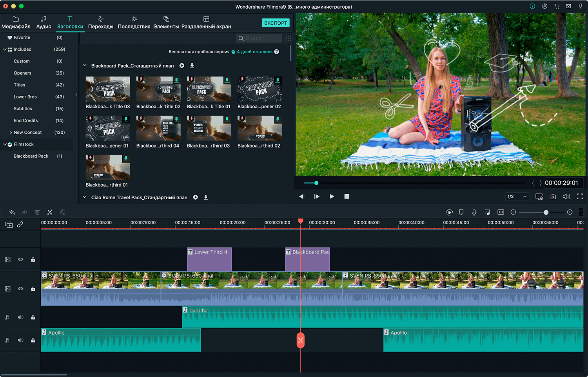588x377 pixels.
Task: Select the Blackboa...rthird 04 thumbnail
Action: pos(158,128)
